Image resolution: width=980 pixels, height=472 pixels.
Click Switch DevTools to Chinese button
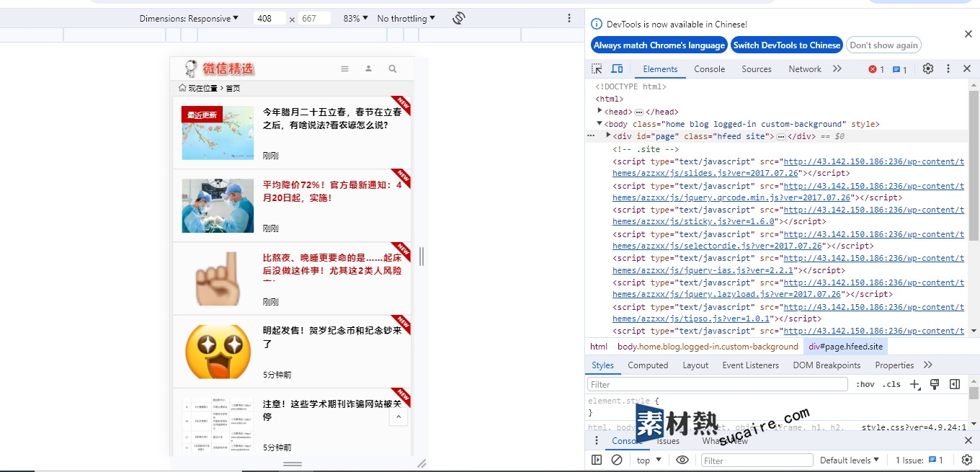pos(787,45)
